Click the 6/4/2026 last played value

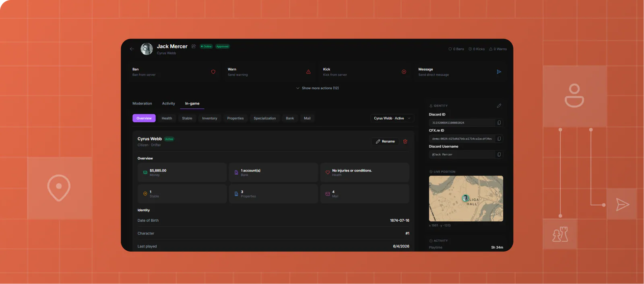tap(401, 246)
